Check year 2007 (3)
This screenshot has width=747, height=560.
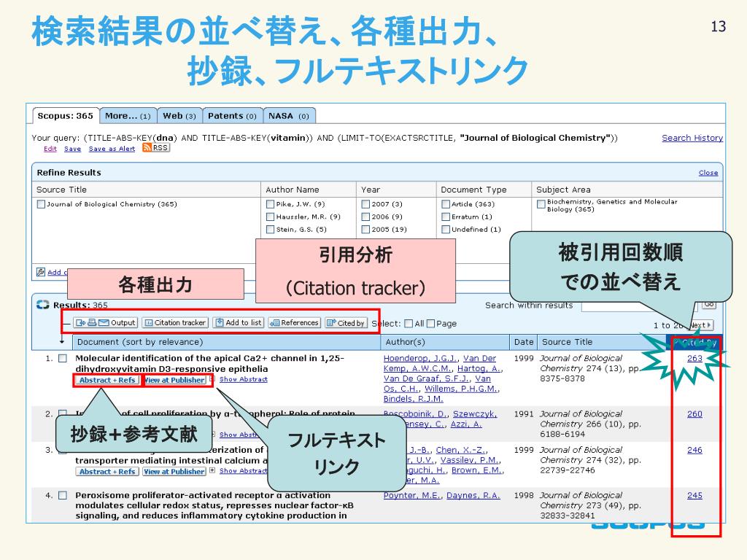tap(365, 204)
